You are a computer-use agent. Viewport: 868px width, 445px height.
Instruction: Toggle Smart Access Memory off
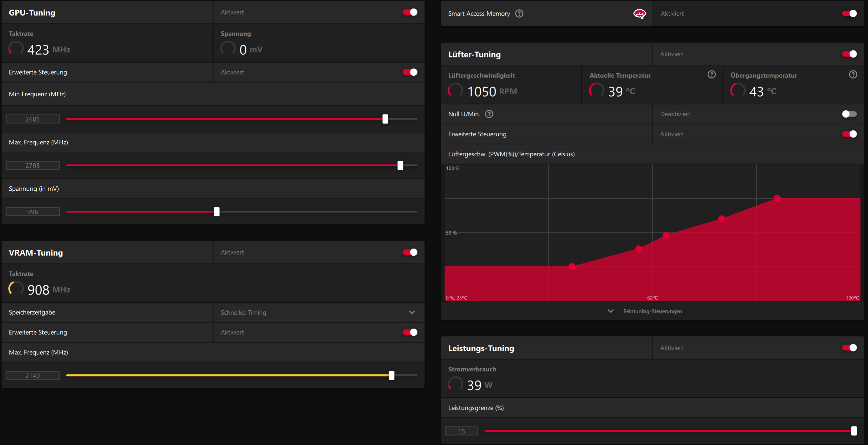[849, 14]
